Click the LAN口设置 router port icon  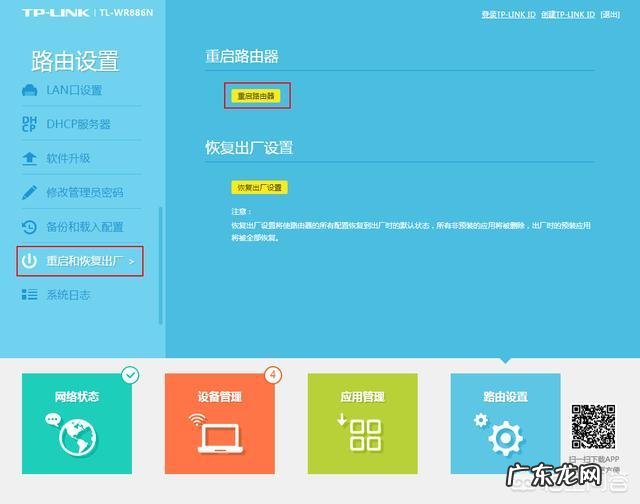(x=29, y=90)
